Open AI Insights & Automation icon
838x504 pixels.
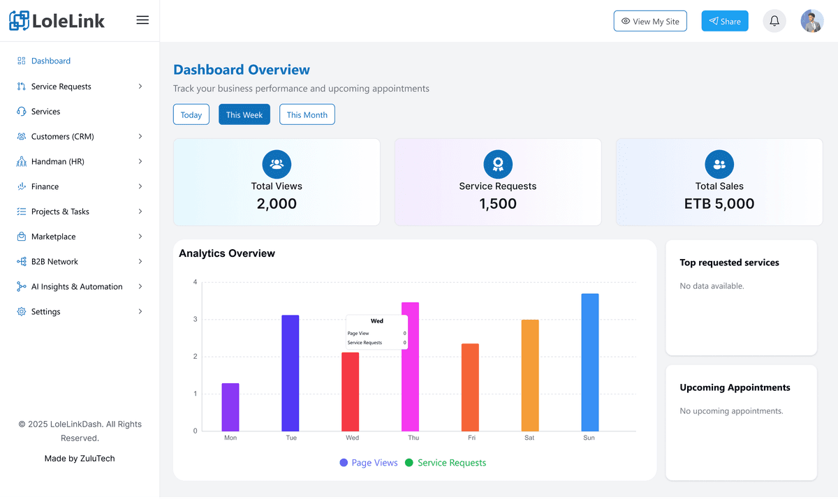[20, 286]
